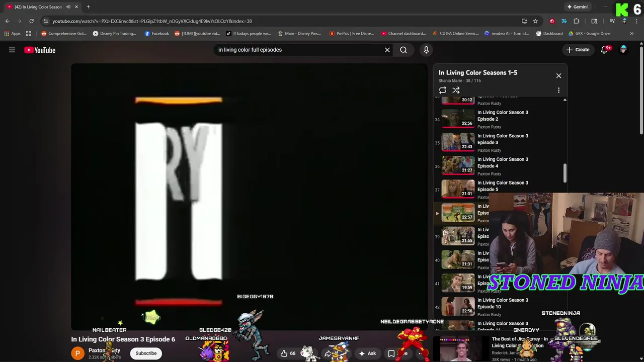Play Season 3 Episode 5 from playlist
The height and width of the screenshot is (362, 644).
500,189
